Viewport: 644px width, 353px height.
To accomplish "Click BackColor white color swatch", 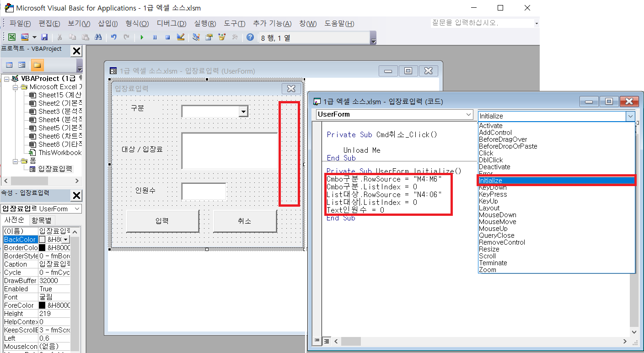I will [x=42, y=240].
